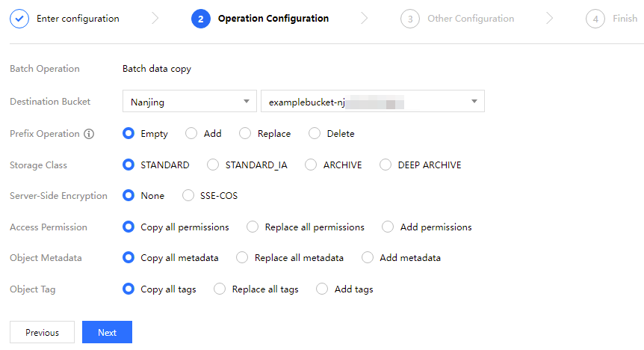Go to the Enter configuration step
This screenshot has height=350, width=644.
coord(78,19)
